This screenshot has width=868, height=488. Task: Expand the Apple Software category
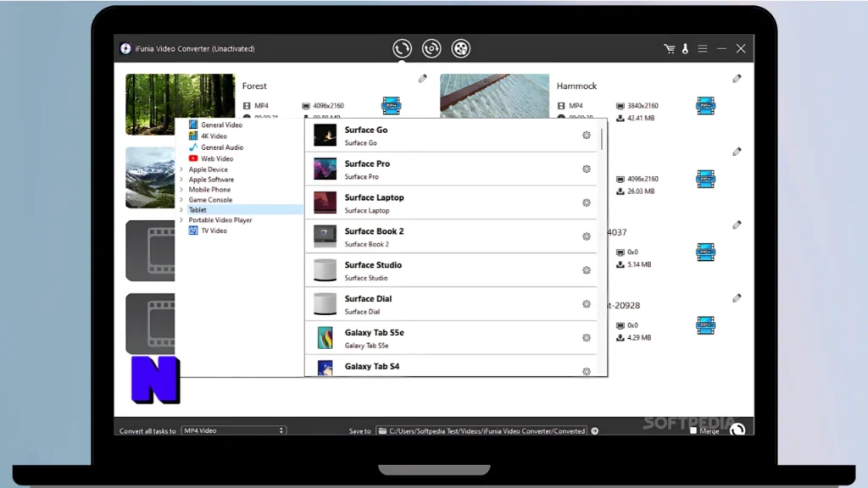(x=181, y=180)
